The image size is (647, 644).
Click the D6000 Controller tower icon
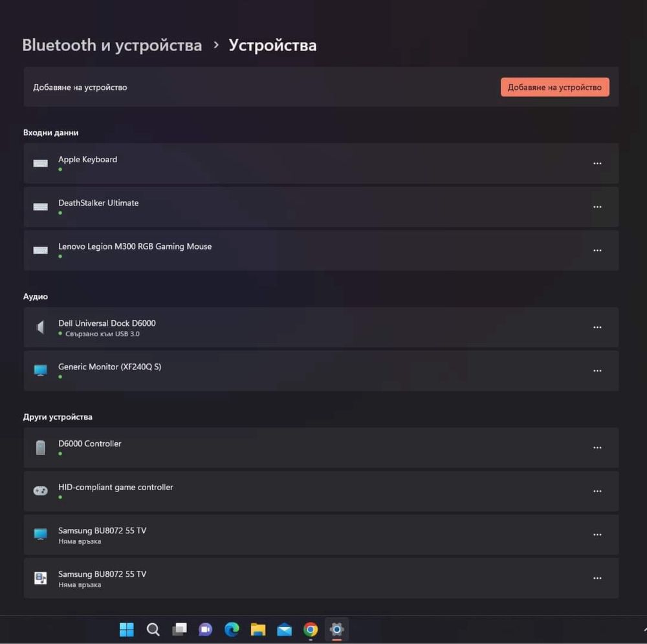(40, 447)
